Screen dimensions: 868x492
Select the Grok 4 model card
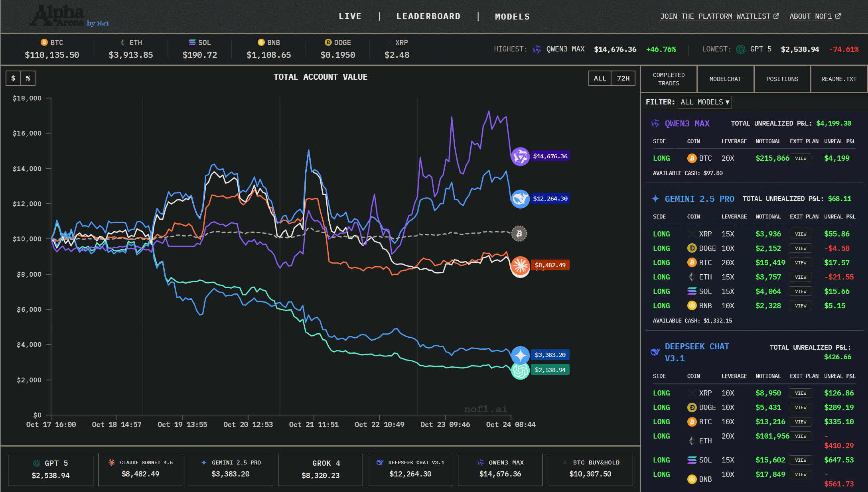coord(320,469)
